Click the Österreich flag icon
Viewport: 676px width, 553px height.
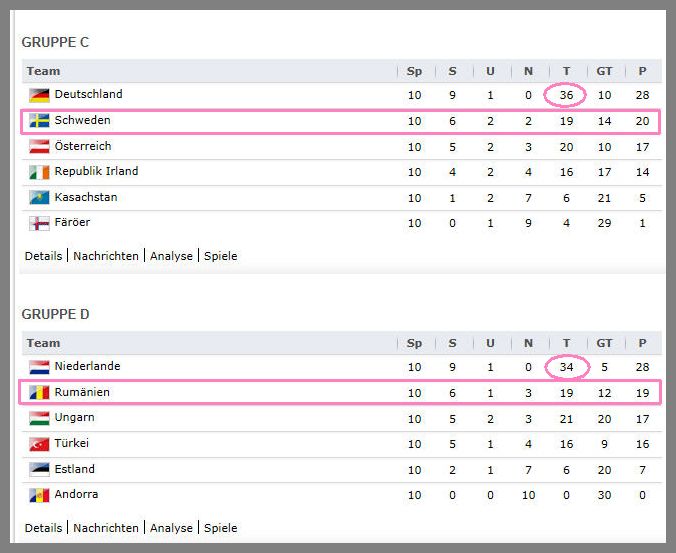39,147
